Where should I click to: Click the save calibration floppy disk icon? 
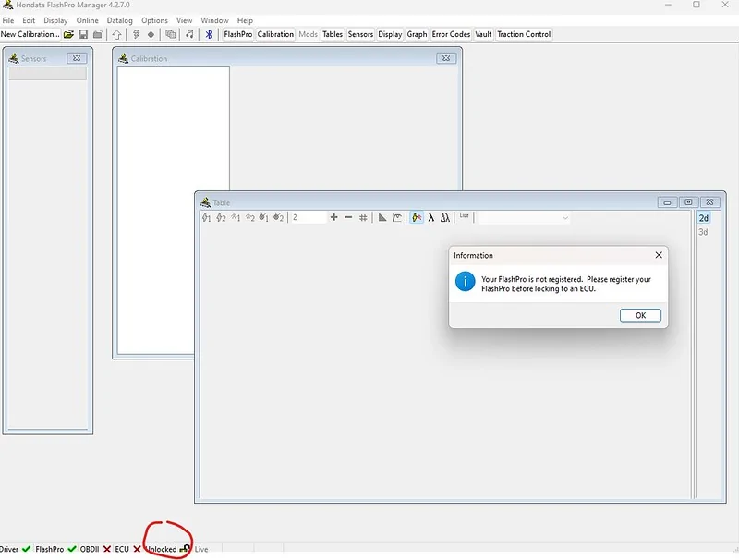[83, 34]
